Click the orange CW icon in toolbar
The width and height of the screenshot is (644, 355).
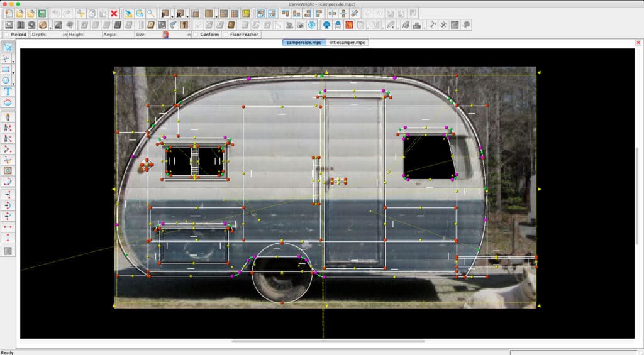(349, 25)
